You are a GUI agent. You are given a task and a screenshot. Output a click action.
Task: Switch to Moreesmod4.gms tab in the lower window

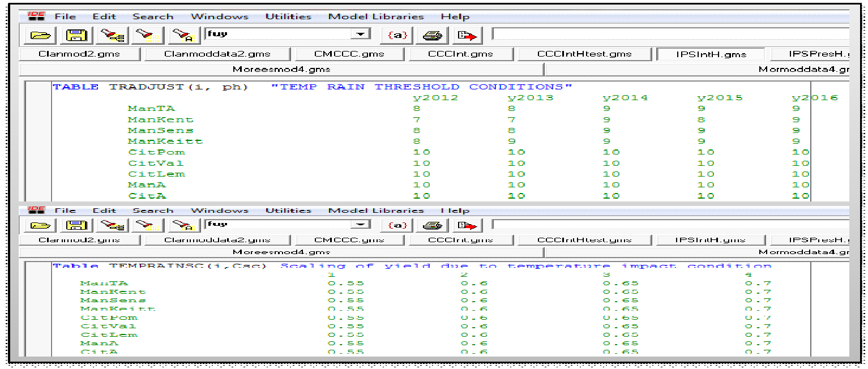pos(281,252)
